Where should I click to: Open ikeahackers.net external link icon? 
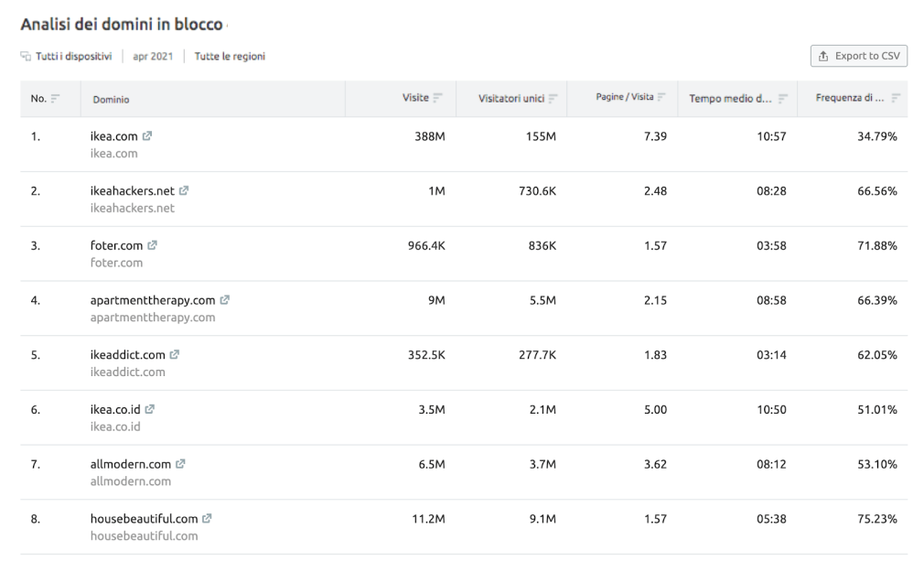coord(184,190)
